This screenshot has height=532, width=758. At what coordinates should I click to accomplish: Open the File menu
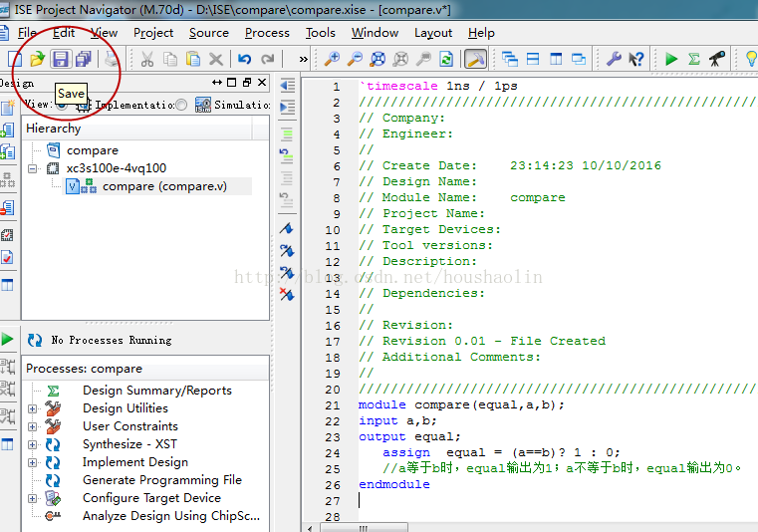[27, 33]
